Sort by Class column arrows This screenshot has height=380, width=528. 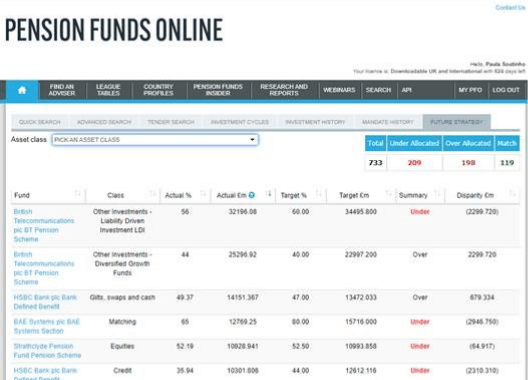point(153,193)
